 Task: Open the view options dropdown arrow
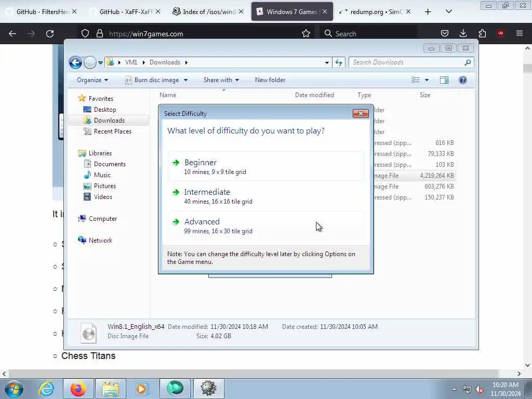[427, 81]
